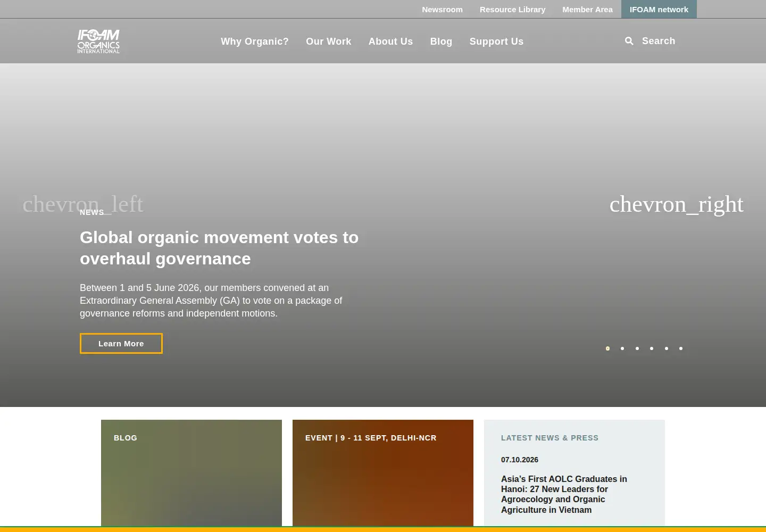Open headline about governance overhaul vote
This screenshot has width=766, height=532.
point(219,248)
